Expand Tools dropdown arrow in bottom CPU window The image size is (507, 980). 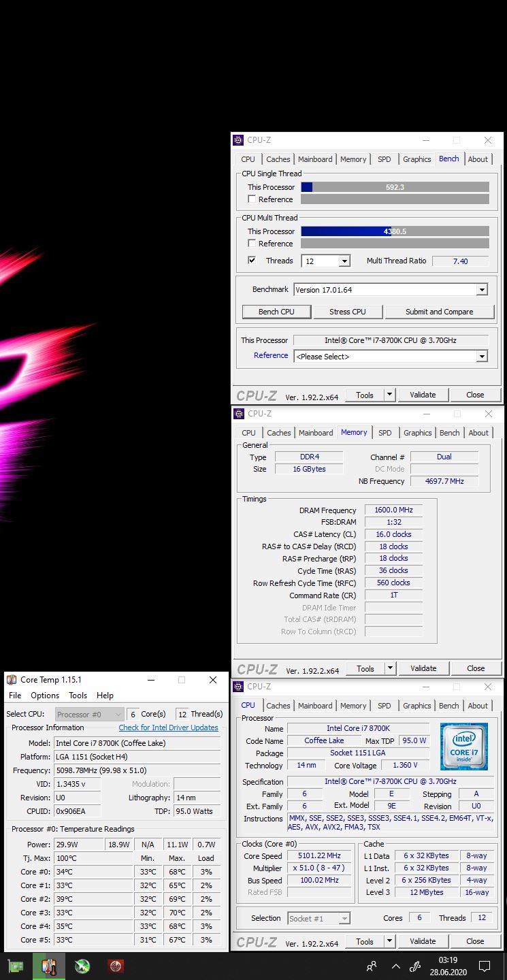click(x=389, y=942)
